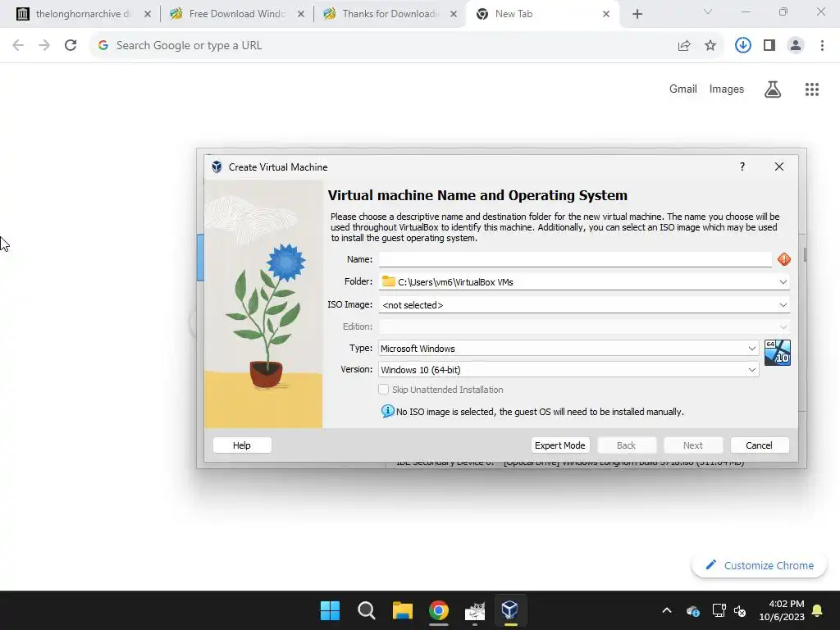Click the question mark help icon in dialog title
Image resolution: width=840 pixels, height=630 pixels.
click(742, 167)
